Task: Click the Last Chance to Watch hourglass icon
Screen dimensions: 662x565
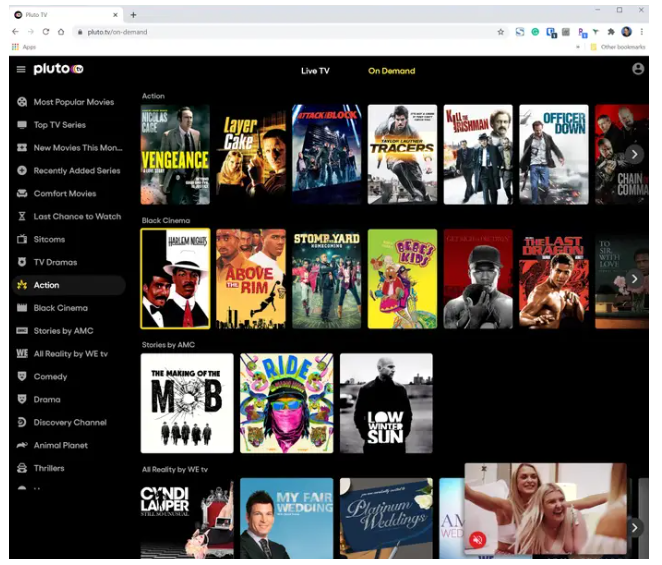Action: 22,216
